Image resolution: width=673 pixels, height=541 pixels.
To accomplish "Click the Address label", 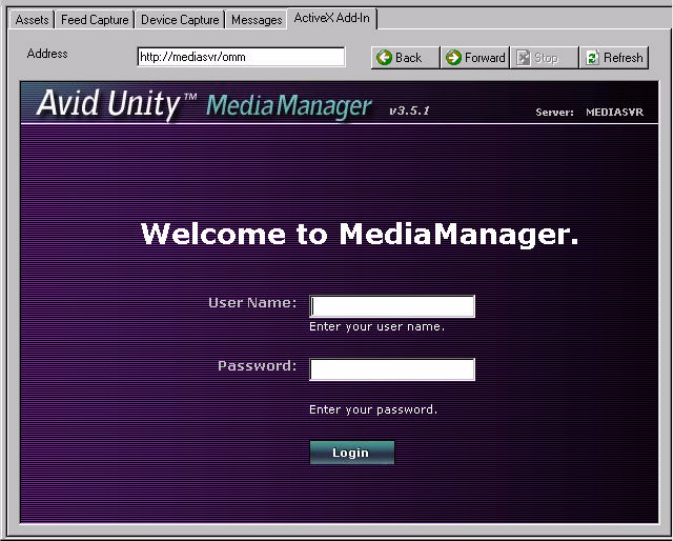I will pos(47,54).
